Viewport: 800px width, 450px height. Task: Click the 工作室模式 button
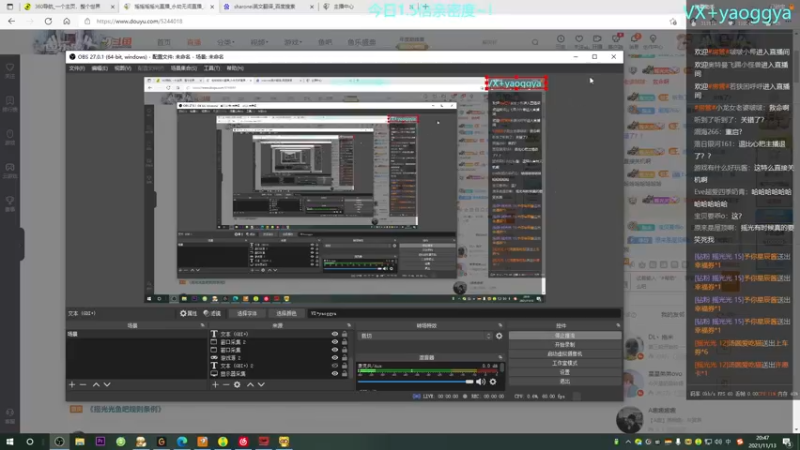[x=565, y=363]
